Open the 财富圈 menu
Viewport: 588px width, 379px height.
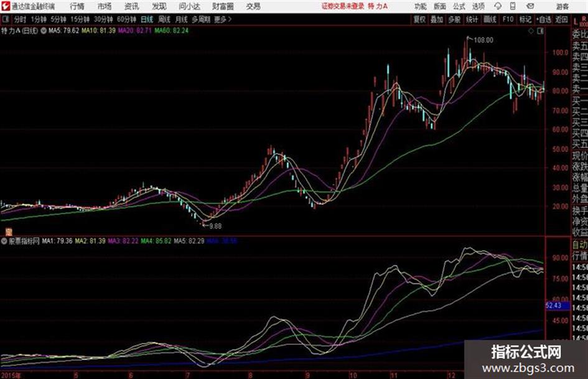223,6
